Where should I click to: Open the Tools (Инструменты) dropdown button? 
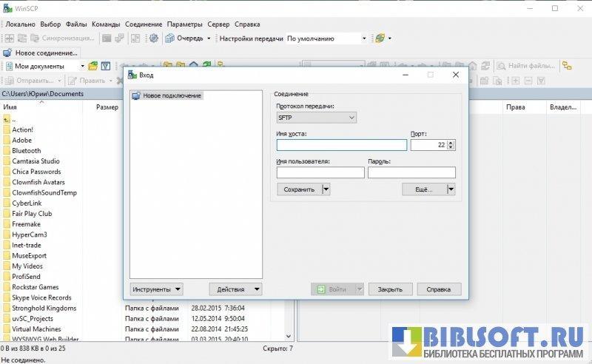[156, 289]
